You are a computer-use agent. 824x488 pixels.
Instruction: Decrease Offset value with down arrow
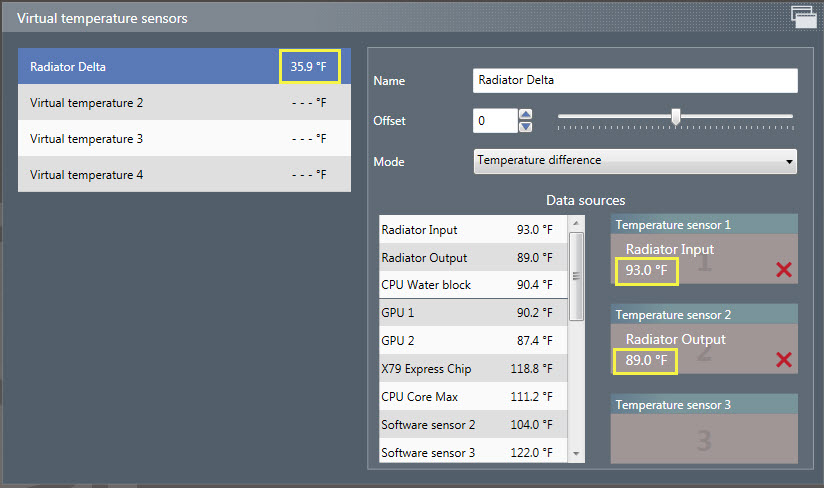(x=526, y=127)
